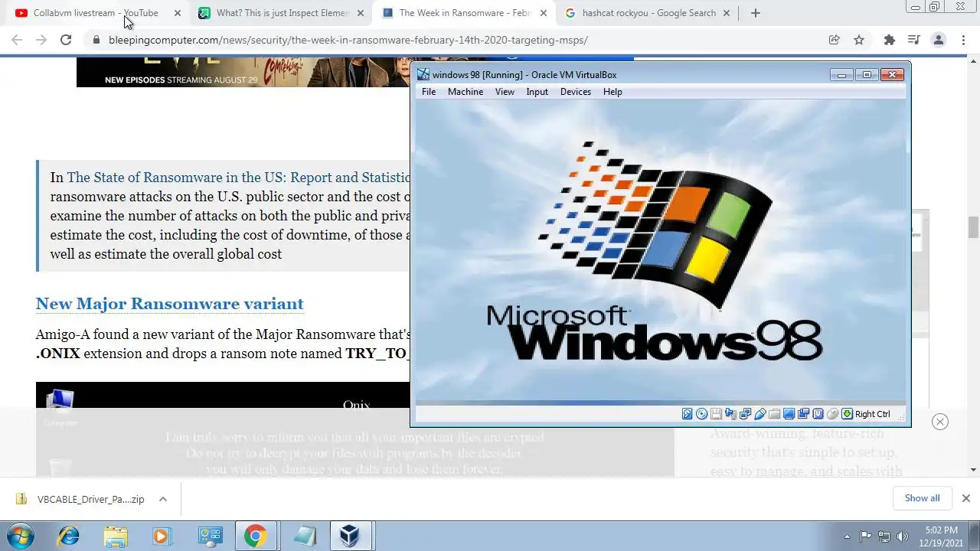The width and height of the screenshot is (980, 551).
Task: Switch to The Week in Ransomware tab
Action: pyautogui.click(x=465, y=13)
